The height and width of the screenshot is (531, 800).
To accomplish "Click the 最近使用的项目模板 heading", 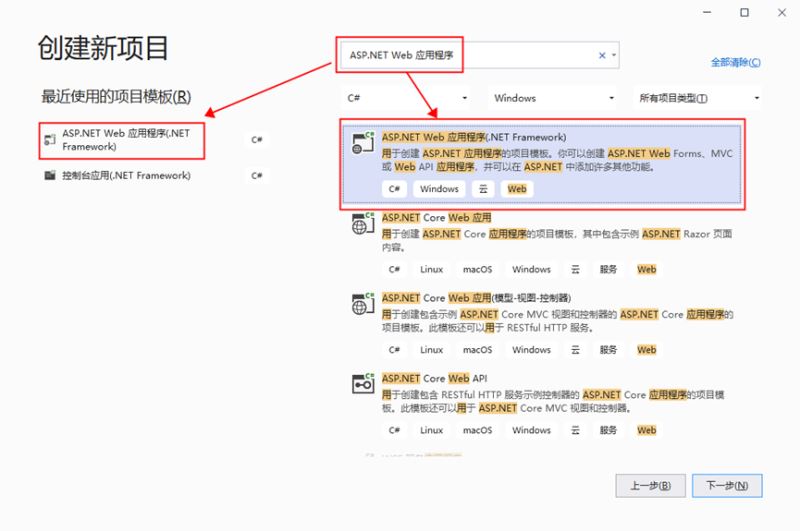I will 116,96.
